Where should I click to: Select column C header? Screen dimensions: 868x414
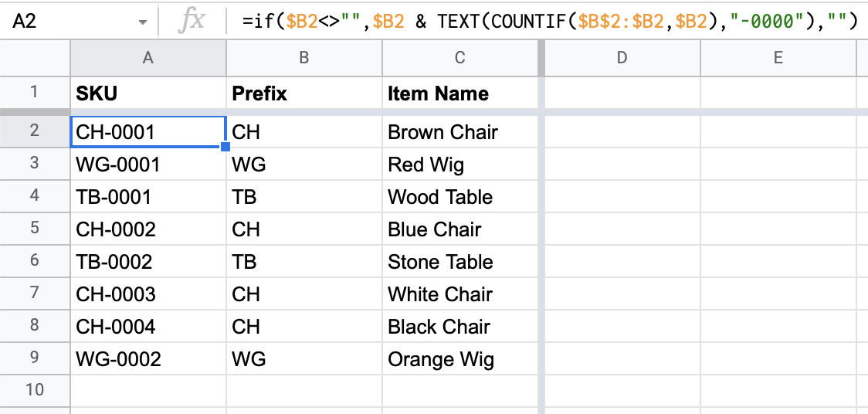pyautogui.click(x=459, y=58)
